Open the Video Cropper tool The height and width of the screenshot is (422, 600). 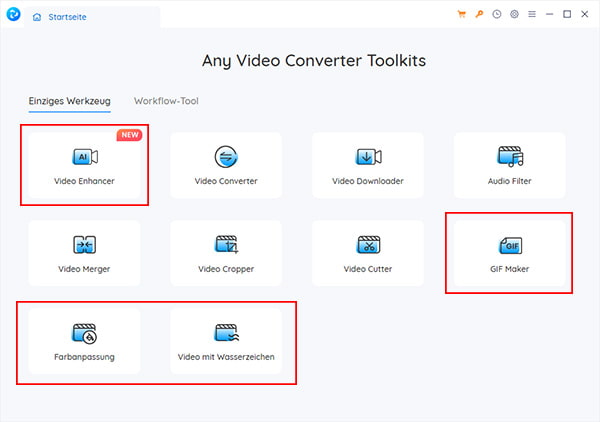pyautogui.click(x=226, y=253)
